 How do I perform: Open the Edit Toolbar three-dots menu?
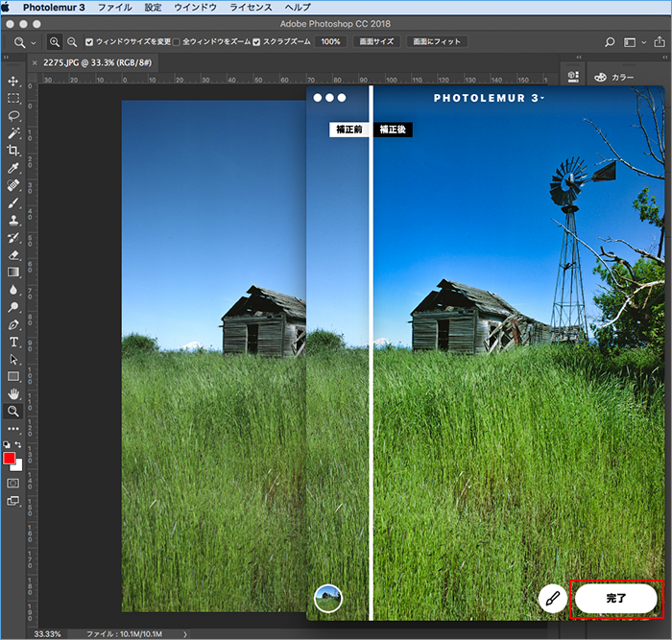[x=13, y=429]
